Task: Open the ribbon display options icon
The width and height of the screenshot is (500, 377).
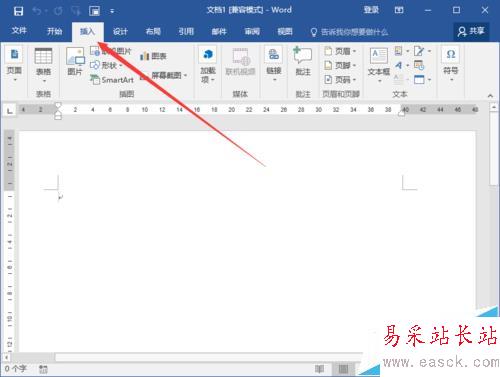Action: pos(399,10)
